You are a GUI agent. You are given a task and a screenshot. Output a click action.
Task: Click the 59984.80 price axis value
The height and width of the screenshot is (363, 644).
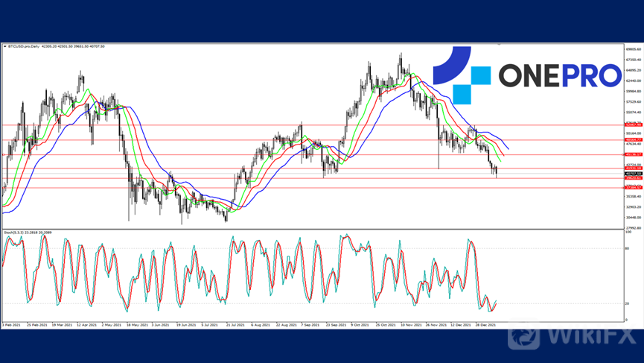point(634,91)
